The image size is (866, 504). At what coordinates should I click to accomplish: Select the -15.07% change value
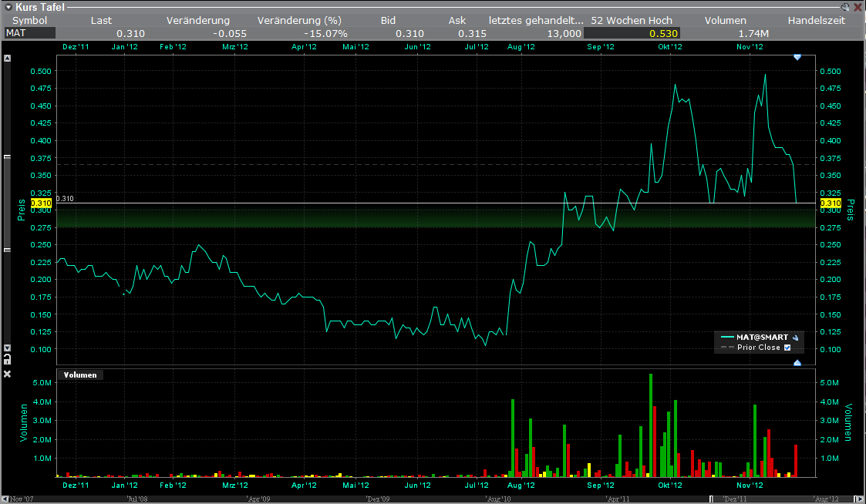[325, 34]
